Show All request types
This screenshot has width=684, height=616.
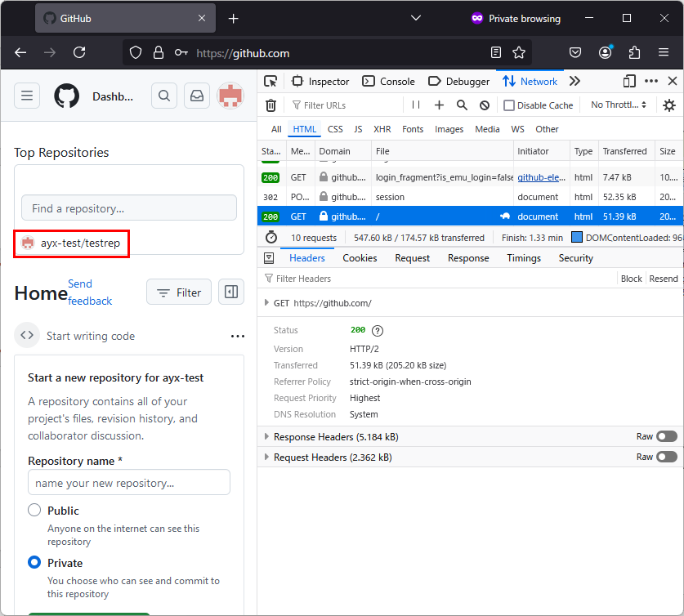pyautogui.click(x=276, y=129)
